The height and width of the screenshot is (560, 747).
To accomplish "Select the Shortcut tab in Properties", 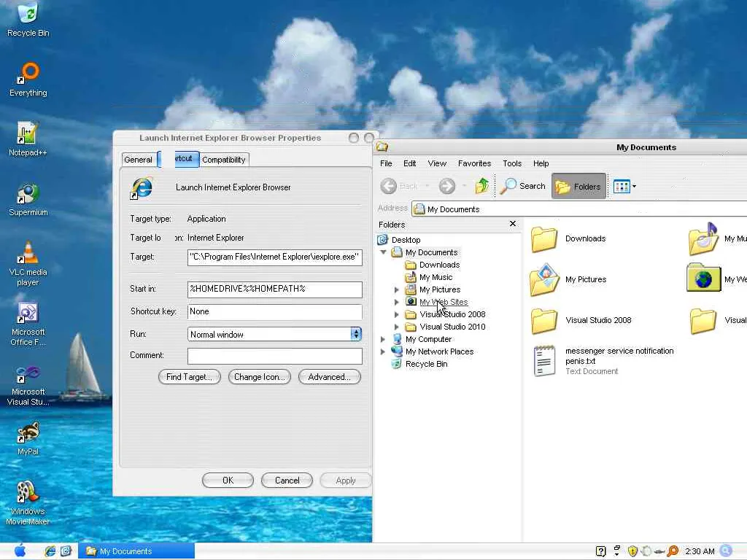I will tap(179, 158).
